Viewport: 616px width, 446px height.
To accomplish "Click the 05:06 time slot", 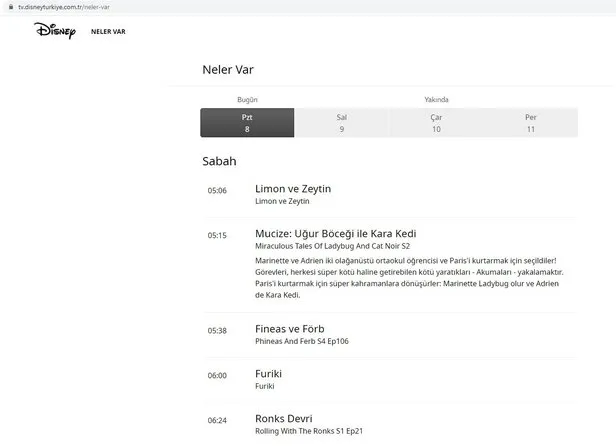I will (x=217, y=190).
